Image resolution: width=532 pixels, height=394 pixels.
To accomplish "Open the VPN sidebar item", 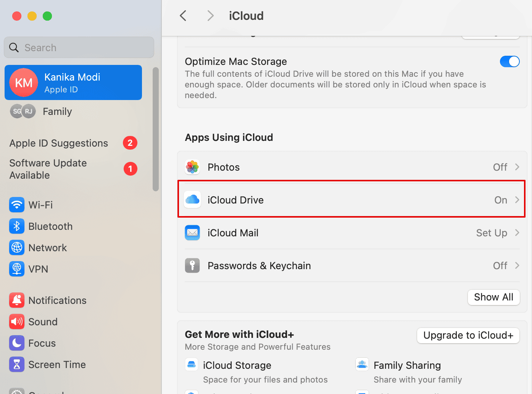I will coord(38,269).
